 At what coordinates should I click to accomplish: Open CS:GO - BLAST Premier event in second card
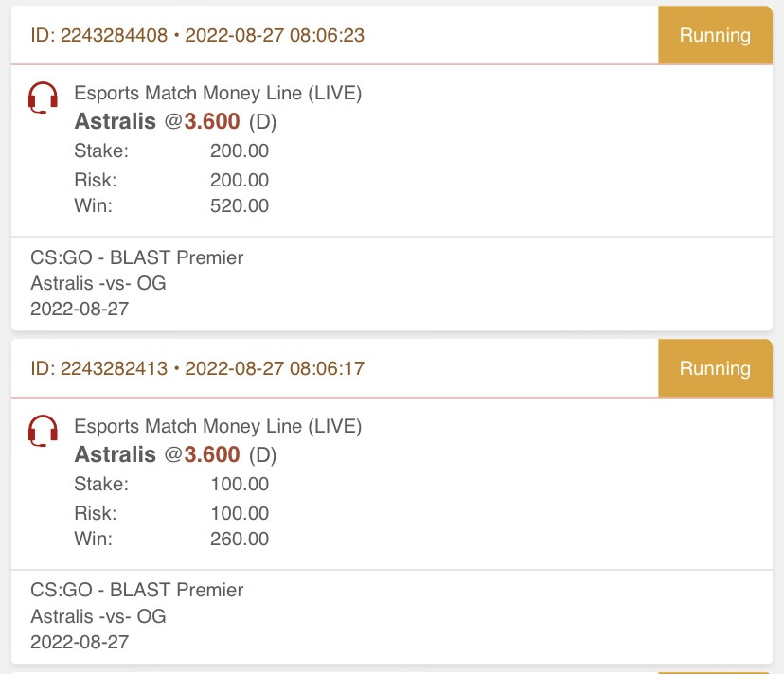136,590
